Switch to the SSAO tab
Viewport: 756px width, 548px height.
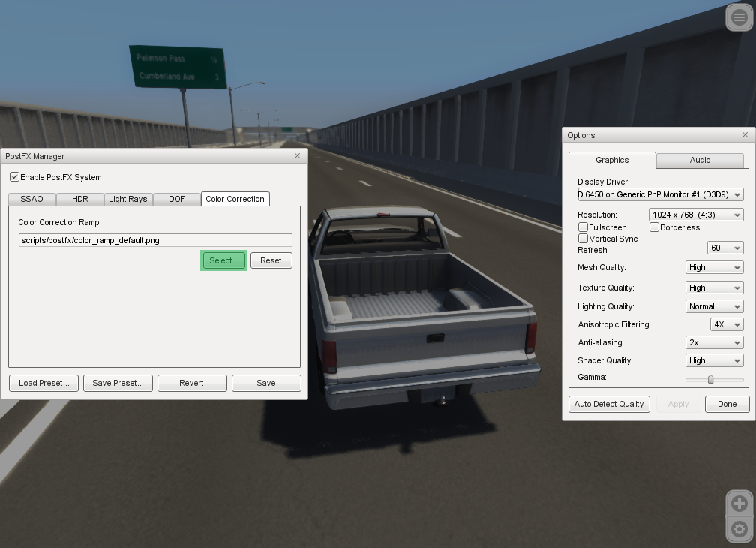click(31, 199)
